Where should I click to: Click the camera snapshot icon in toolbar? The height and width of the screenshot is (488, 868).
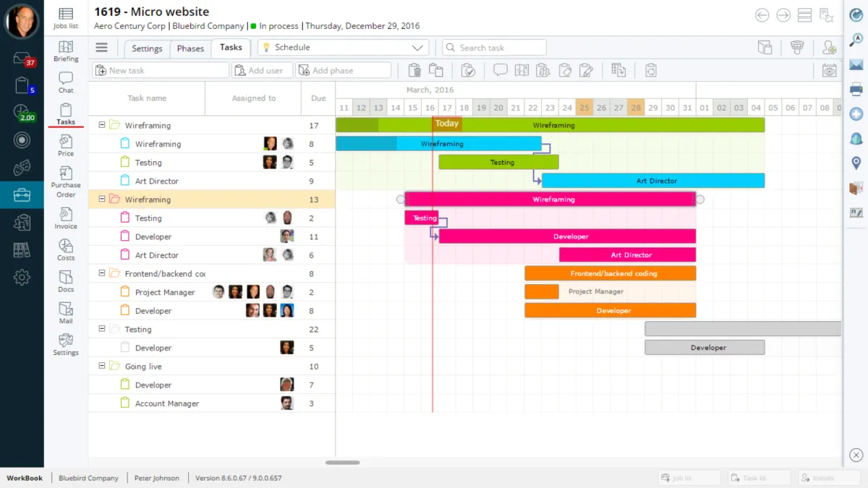pyautogui.click(x=829, y=70)
